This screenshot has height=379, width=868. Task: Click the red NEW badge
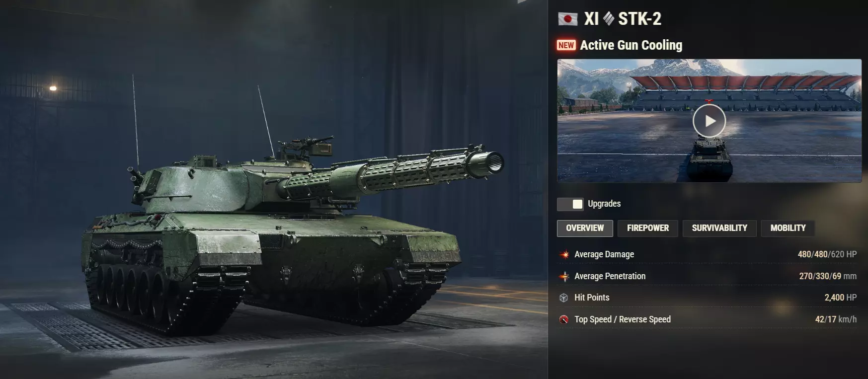click(x=566, y=45)
